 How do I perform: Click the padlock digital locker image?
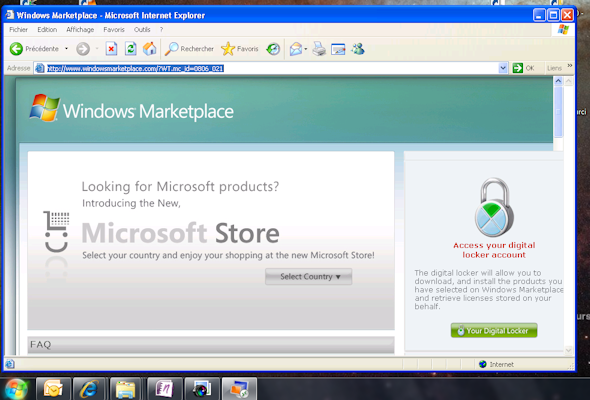tap(494, 207)
